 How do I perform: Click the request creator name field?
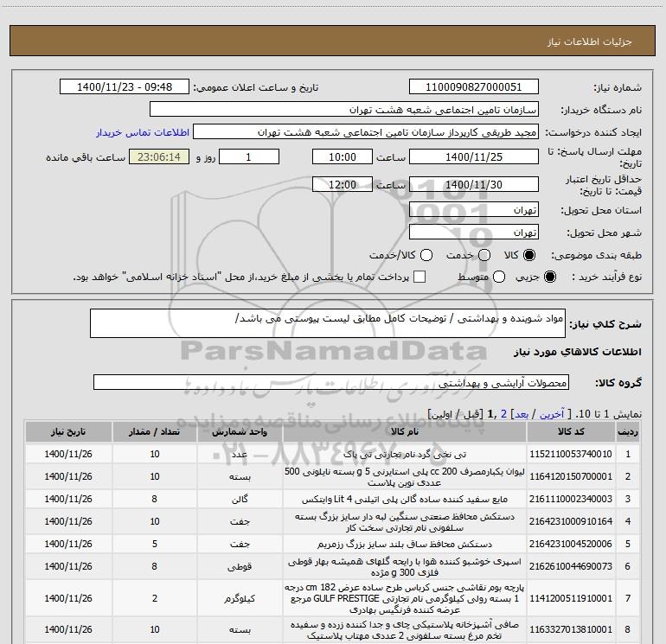coord(366,131)
